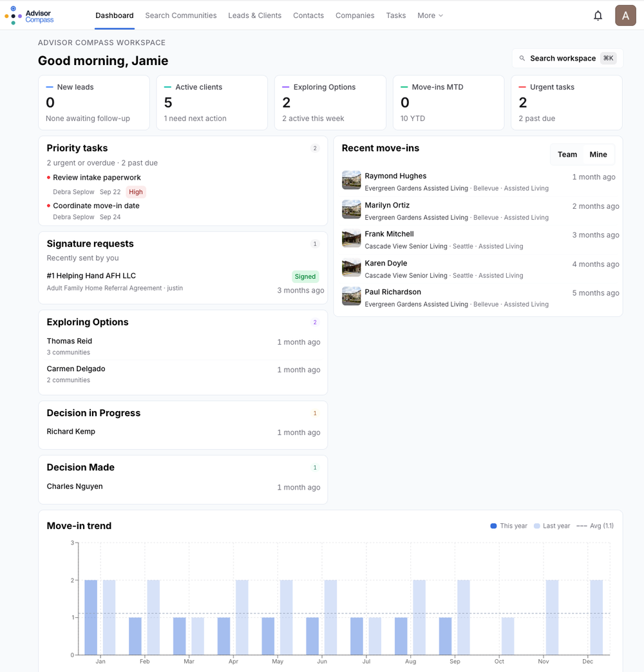
Task: Select Karen Doyle move-in name
Action: coord(386,263)
